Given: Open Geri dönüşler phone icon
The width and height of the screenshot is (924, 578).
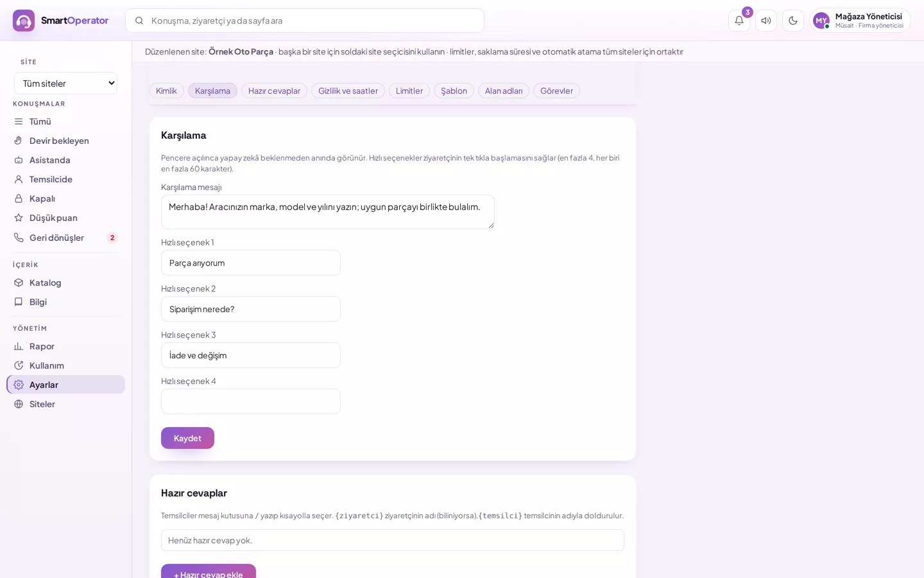Looking at the screenshot, I should tap(19, 238).
